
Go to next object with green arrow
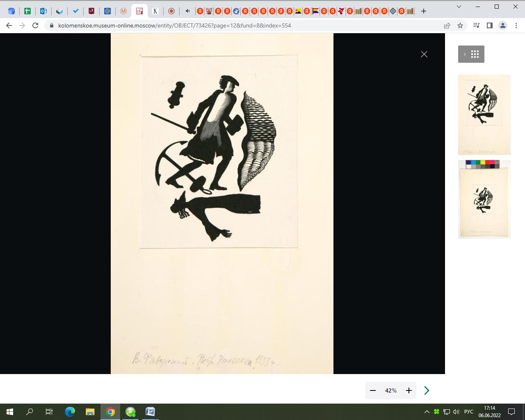(427, 390)
